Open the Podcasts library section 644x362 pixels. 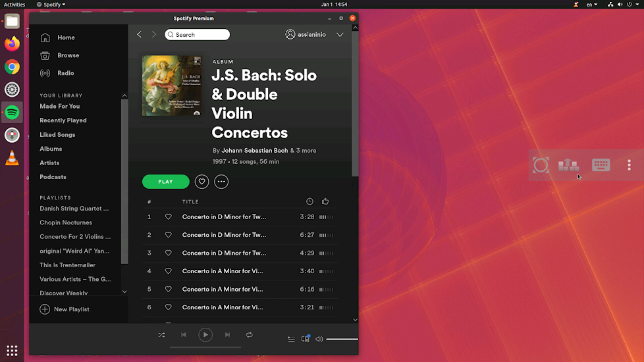pyautogui.click(x=53, y=177)
